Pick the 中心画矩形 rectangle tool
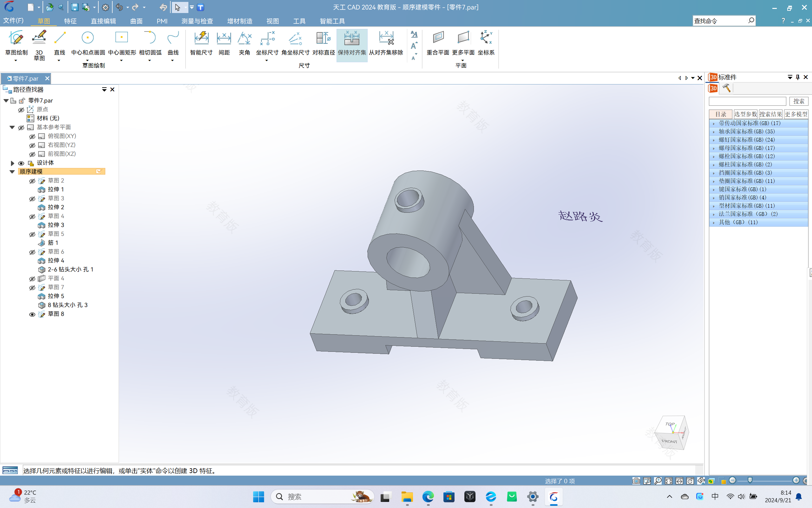Screen dimensions: 812x508 (x=122, y=42)
